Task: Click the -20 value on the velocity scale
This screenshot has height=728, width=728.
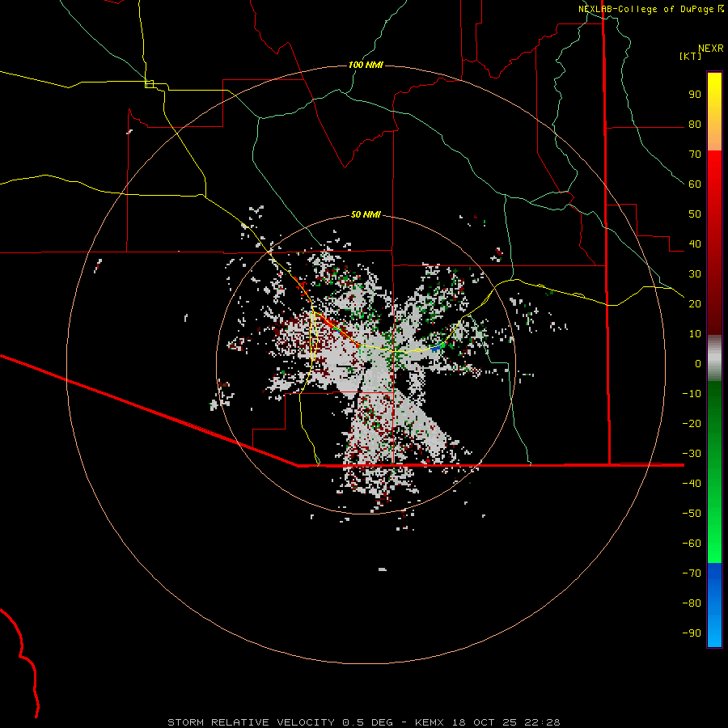Action: [692, 423]
